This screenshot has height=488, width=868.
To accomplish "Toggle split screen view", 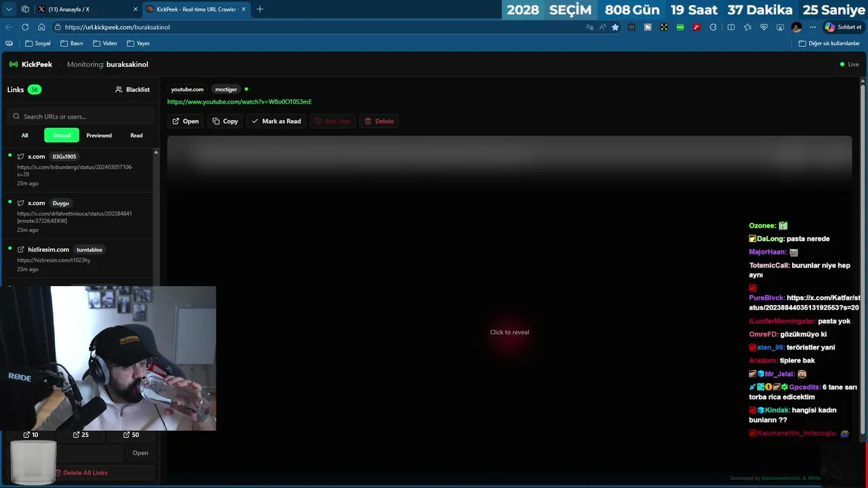I will (x=731, y=27).
